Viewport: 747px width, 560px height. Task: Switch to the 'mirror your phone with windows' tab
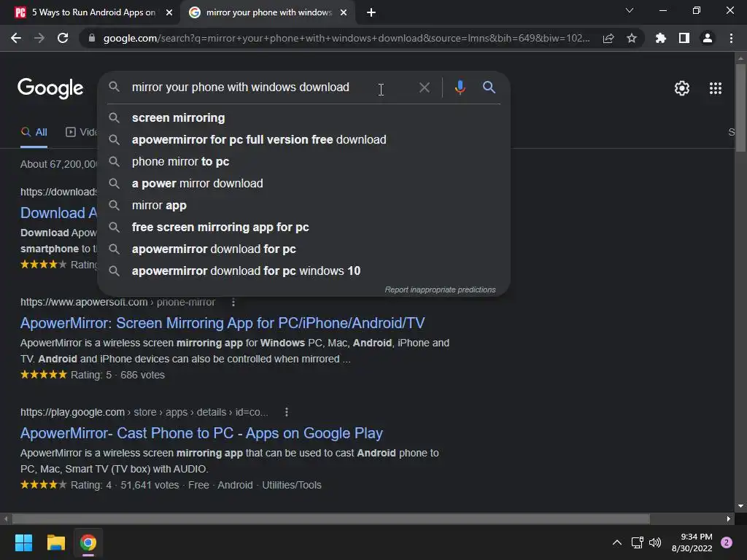(x=267, y=12)
